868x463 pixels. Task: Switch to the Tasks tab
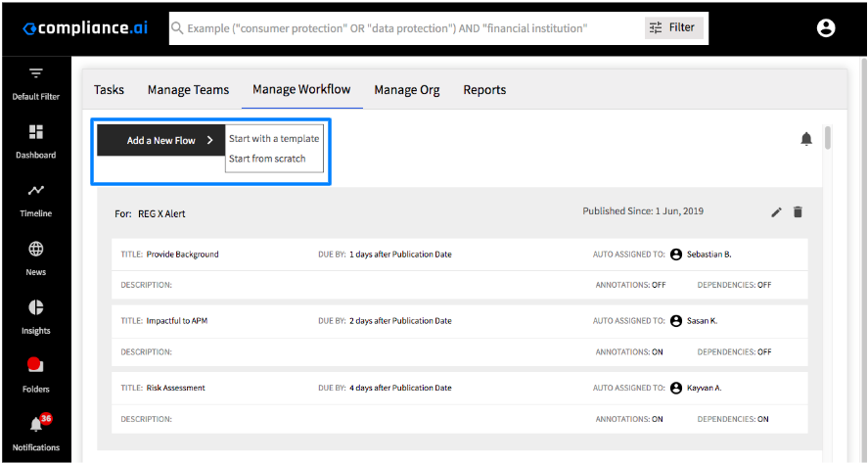109,90
